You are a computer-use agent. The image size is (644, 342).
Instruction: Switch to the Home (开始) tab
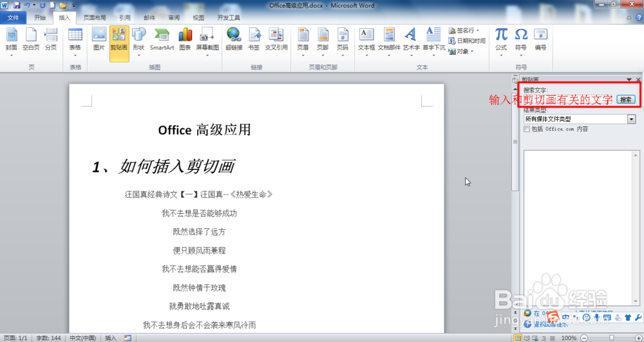[x=40, y=17]
